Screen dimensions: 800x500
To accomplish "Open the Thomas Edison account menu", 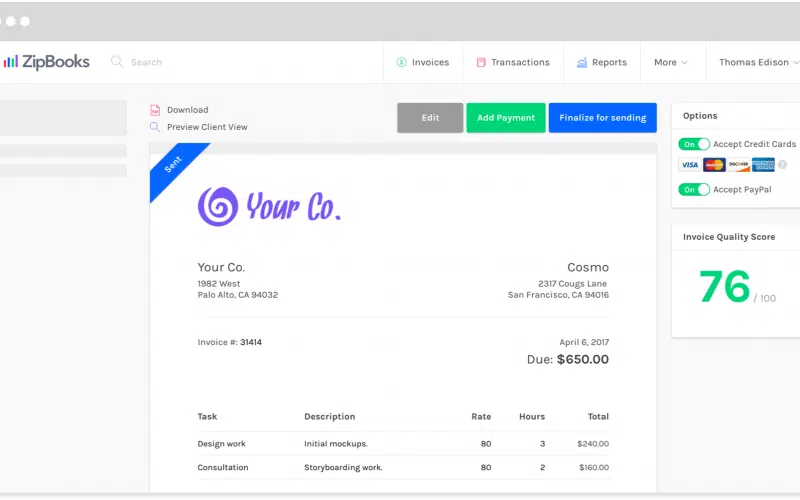I will (758, 62).
